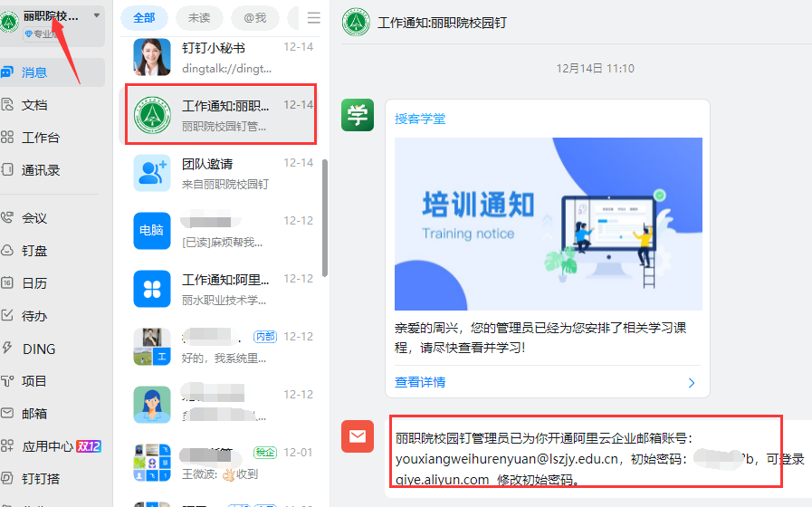
Task: Click the 双12 promotion badge
Action: click(89, 446)
